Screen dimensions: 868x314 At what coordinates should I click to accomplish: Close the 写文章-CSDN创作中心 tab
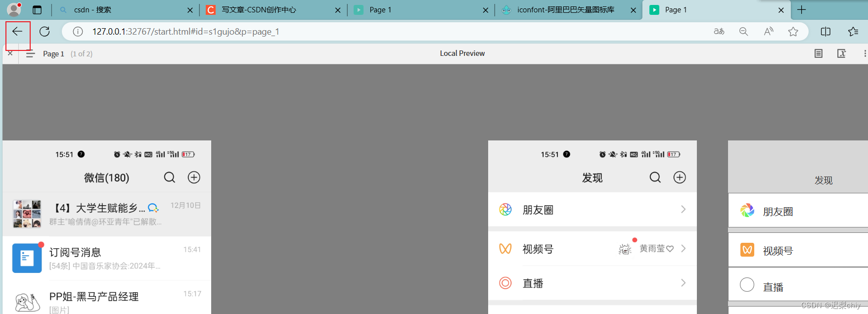coord(337,10)
